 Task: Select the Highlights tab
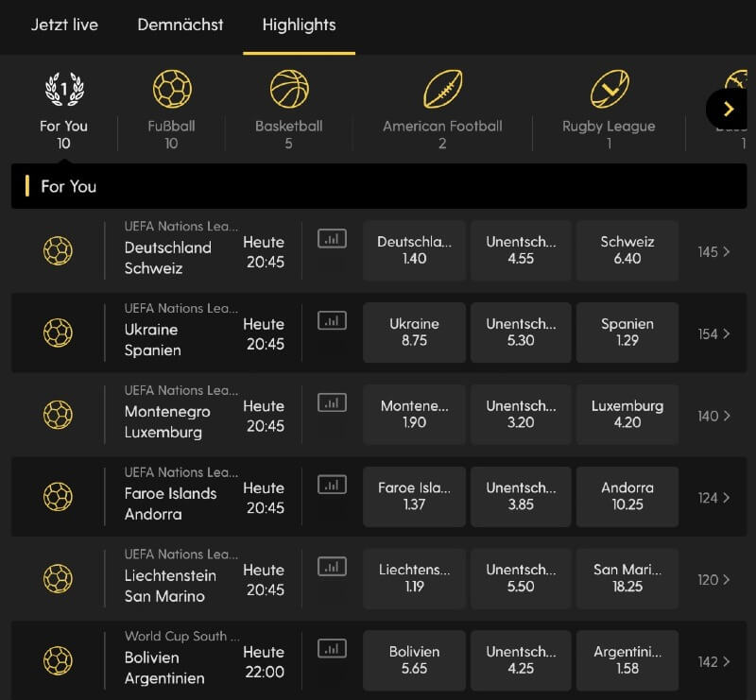pyautogui.click(x=299, y=25)
